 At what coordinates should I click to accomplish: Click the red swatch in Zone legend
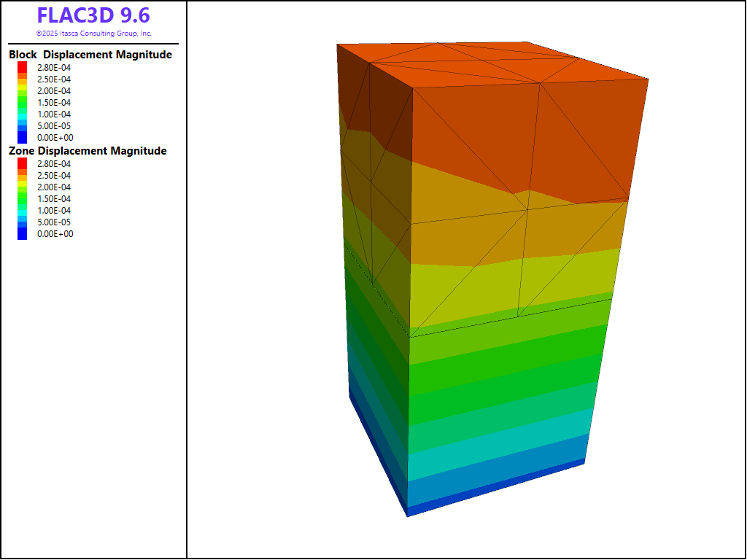click(22, 163)
